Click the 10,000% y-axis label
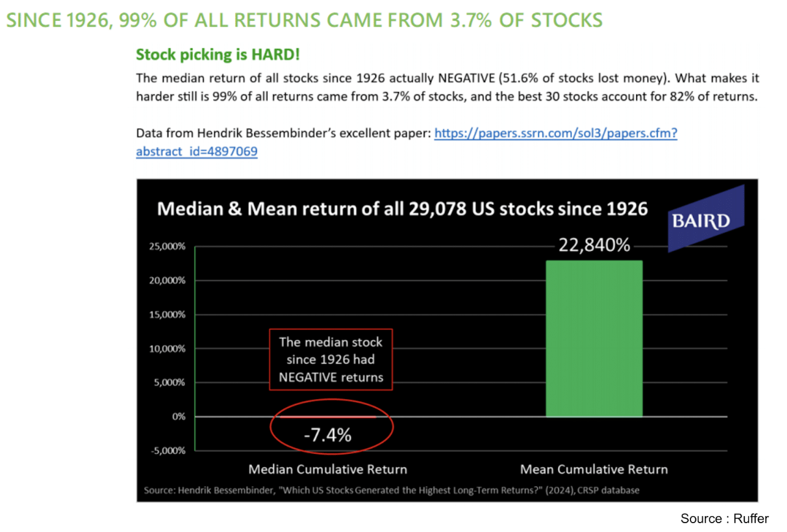787x532 pixels. tap(167, 349)
